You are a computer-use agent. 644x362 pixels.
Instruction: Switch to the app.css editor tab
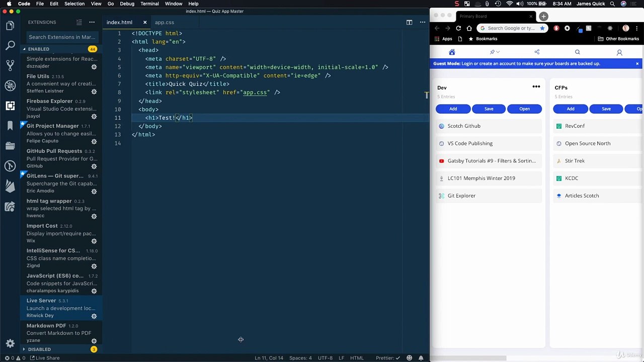tap(165, 22)
